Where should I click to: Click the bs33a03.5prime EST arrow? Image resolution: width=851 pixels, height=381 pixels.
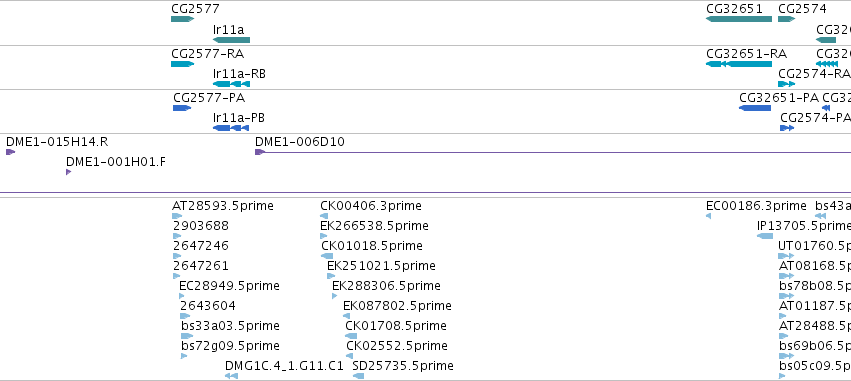pyautogui.click(x=187, y=336)
